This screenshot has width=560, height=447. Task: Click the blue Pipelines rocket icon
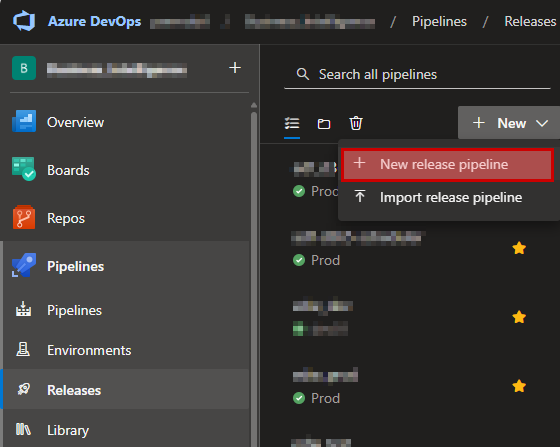pos(24,265)
